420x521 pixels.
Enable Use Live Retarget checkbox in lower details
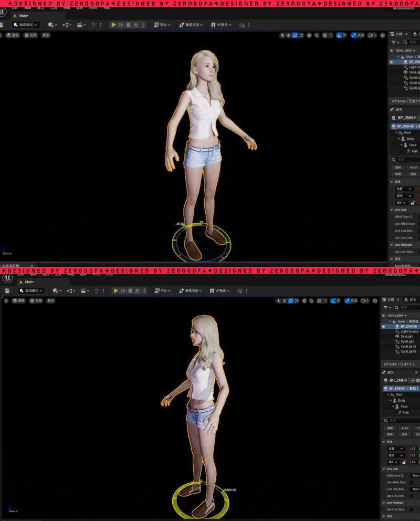[x=411, y=509]
